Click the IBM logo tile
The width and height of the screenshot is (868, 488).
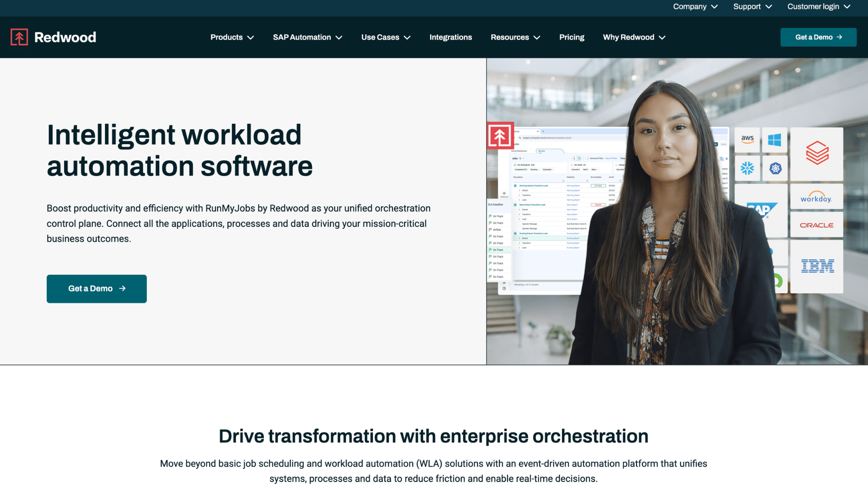click(816, 266)
